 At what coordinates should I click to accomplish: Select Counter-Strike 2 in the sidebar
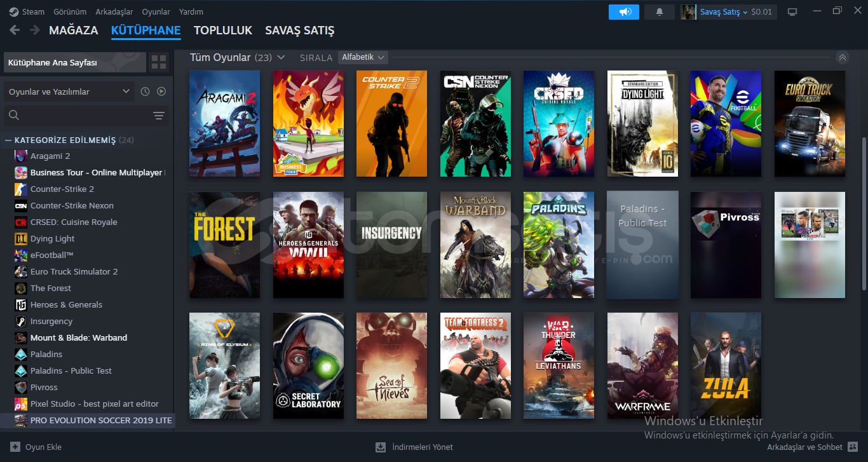click(86, 189)
